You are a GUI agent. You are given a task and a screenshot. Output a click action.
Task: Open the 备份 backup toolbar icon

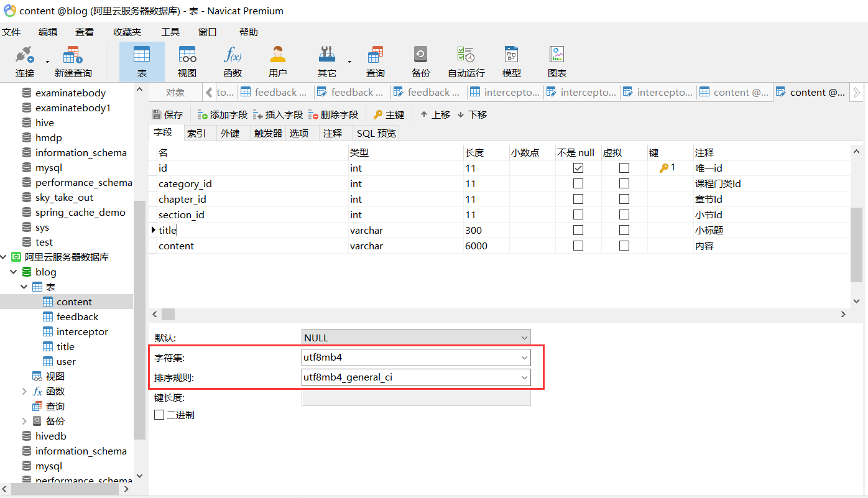click(420, 61)
